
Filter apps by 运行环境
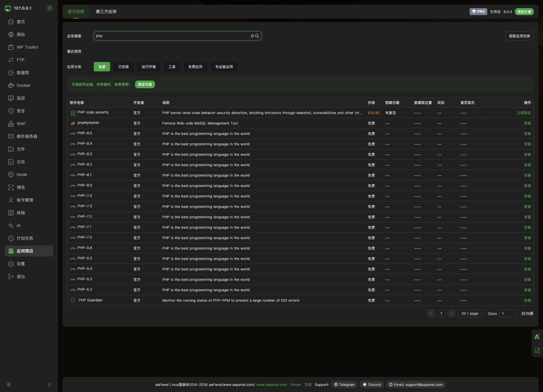point(149,67)
